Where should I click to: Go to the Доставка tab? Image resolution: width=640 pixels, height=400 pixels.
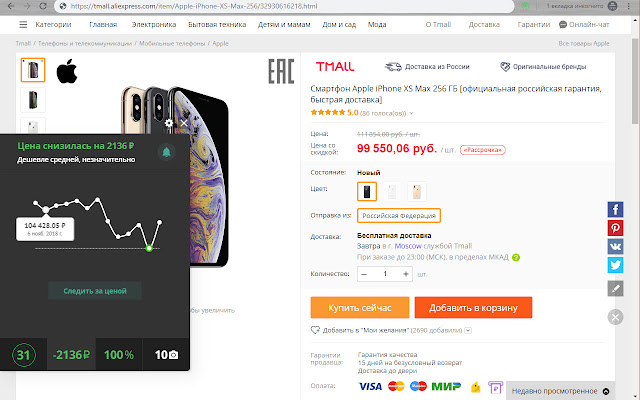pyautogui.click(x=484, y=24)
